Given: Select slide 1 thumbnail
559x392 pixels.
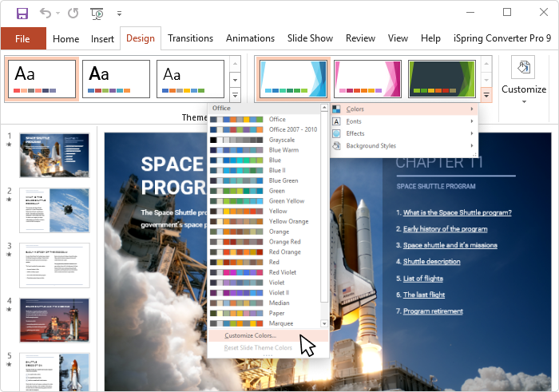Looking at the screenshot, I should click(54, 156).
